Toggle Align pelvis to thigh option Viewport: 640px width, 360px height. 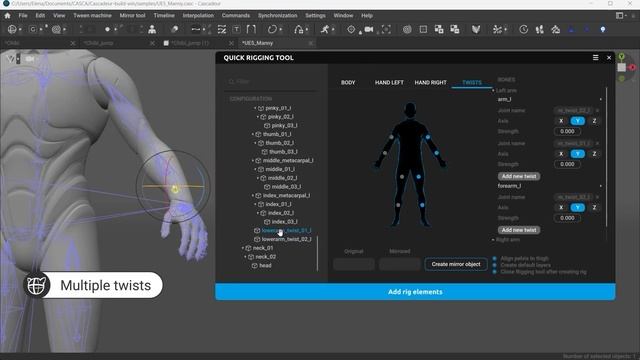tap(495, 259)
